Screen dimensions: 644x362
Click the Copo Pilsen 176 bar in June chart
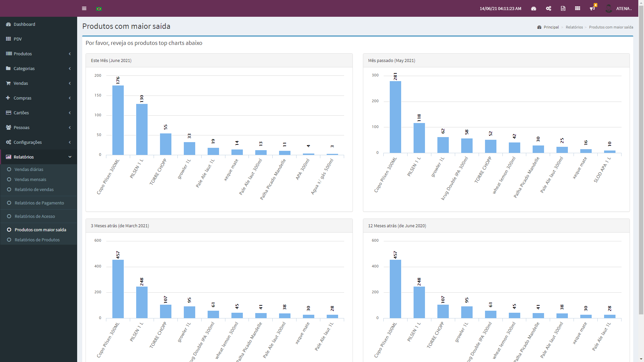(x=118, y=120)
